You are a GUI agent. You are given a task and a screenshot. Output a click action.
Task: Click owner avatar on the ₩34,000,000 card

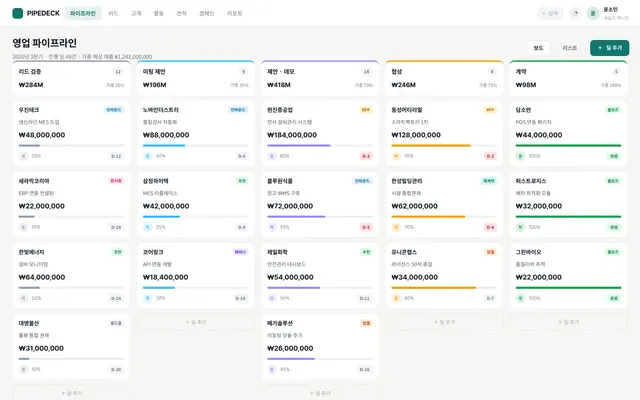coord(396,298)
